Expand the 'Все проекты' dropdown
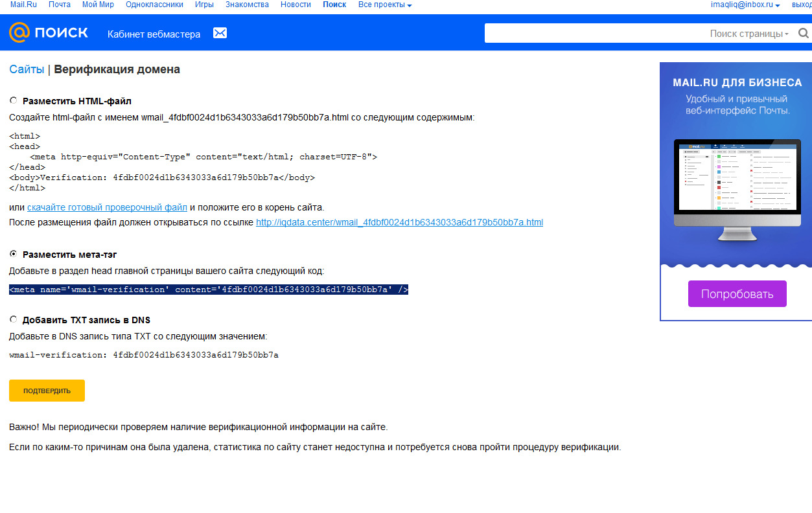Image resolution: width=812 pixels, height=513 pixels. pos(385,5)
